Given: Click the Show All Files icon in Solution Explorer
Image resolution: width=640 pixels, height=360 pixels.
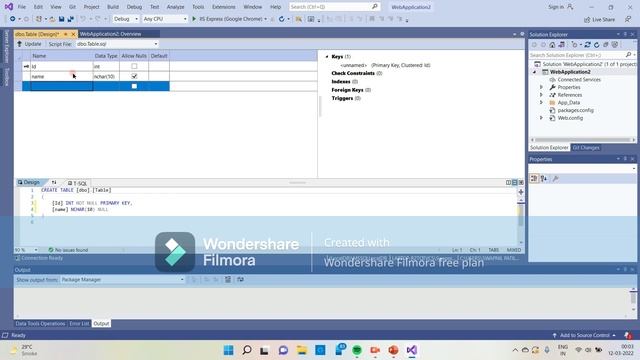Looking at the screenshot, I should (615, 45).
